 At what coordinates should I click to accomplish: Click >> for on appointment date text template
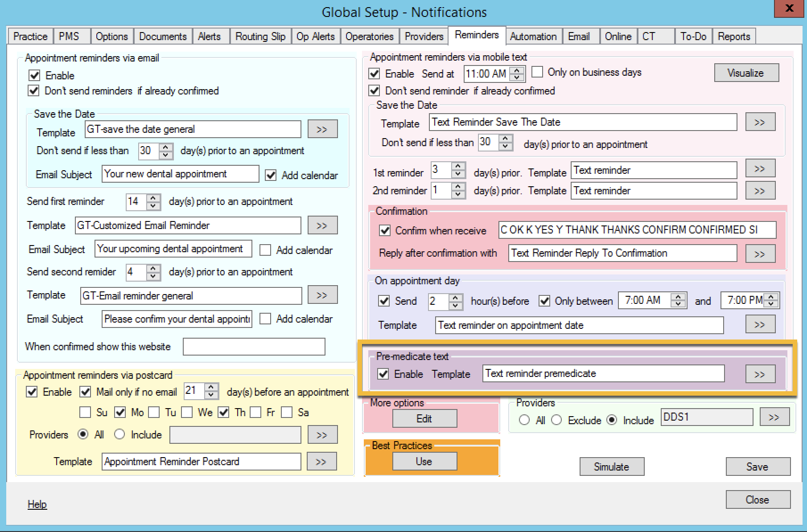(x=760, y=325)
